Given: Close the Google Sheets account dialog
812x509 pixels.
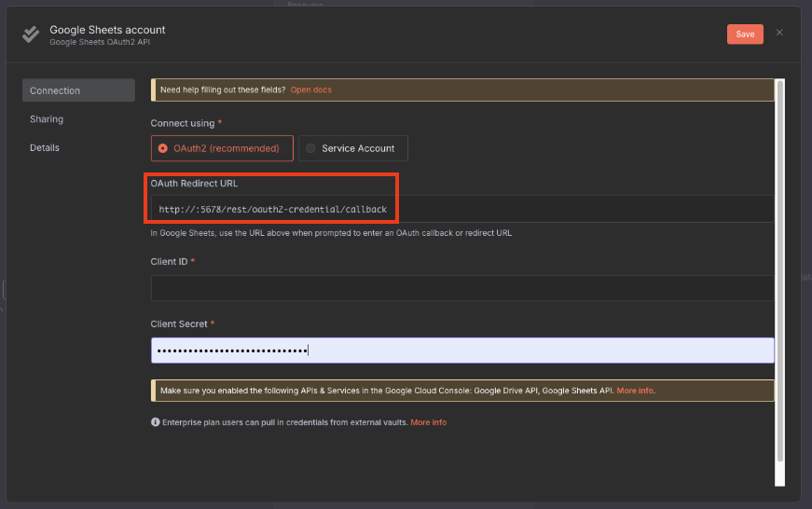Looking at the screenshot, I should tap(779, 33).
